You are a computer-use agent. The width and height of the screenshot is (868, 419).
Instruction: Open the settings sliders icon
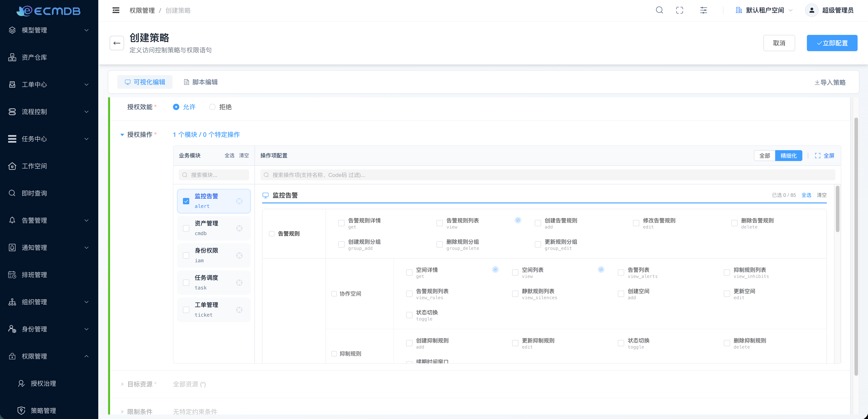pyautogui.click(x=704, y=10)
